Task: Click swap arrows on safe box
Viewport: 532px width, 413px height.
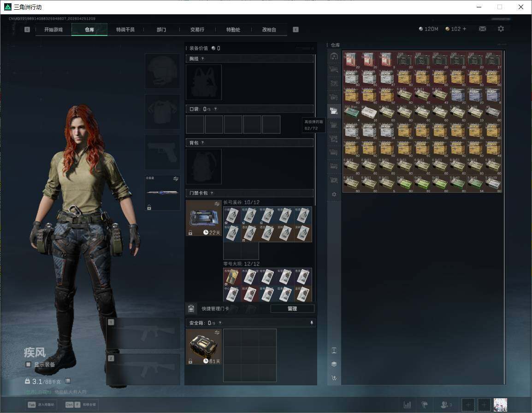Action: tap(217, 333)
